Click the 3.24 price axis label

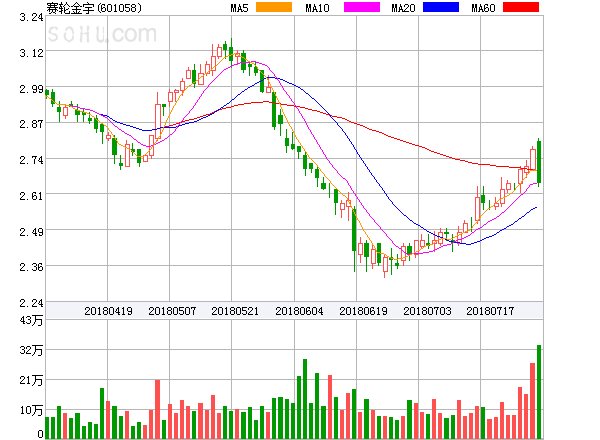(x=31, y=17)
